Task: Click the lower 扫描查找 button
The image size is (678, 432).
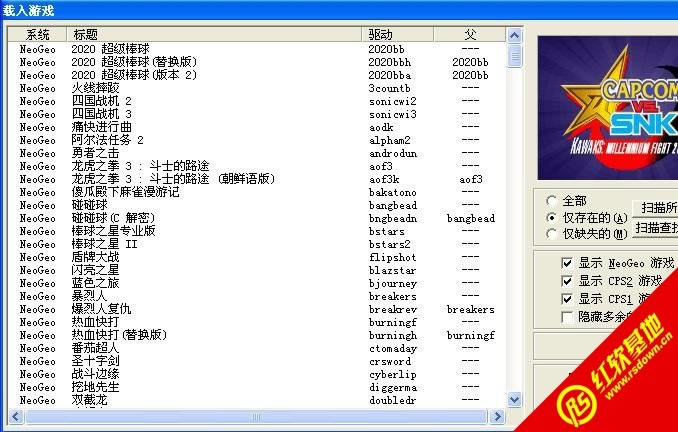Action: click(656, 228)
